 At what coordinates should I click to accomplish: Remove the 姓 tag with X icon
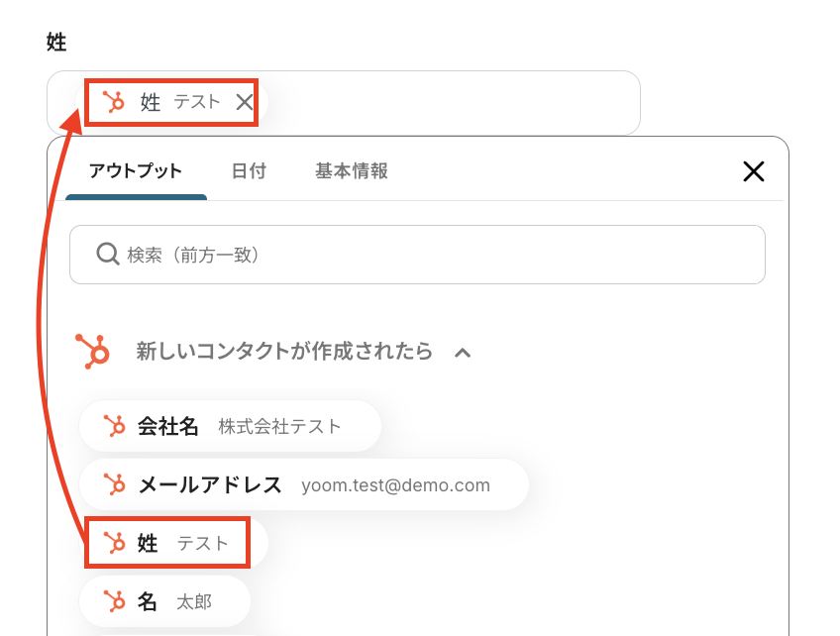tap(244, 102)
